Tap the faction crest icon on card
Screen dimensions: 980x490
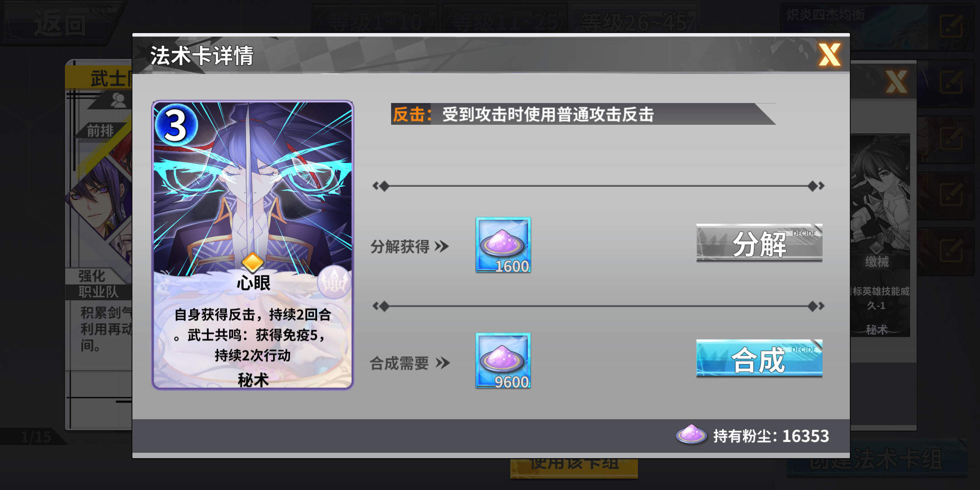(334, 282)
